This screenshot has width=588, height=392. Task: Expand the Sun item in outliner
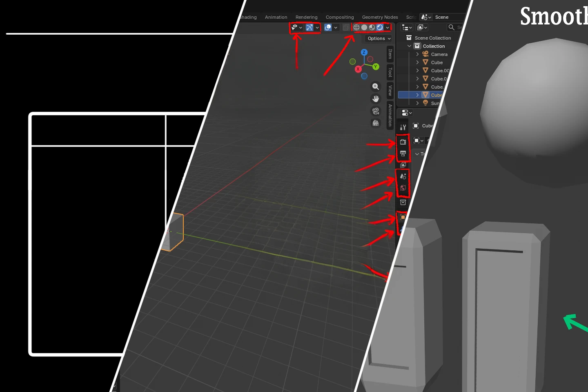[417, 103]
